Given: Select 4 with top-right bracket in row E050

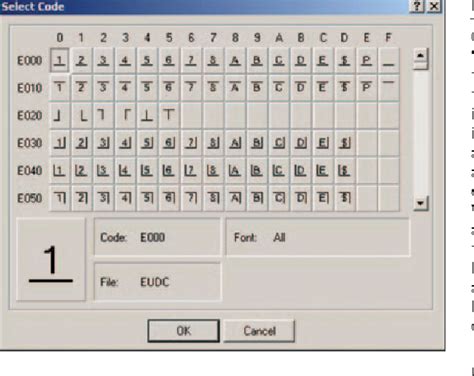Looking at the screenshot, I should (x=125, y=198).
